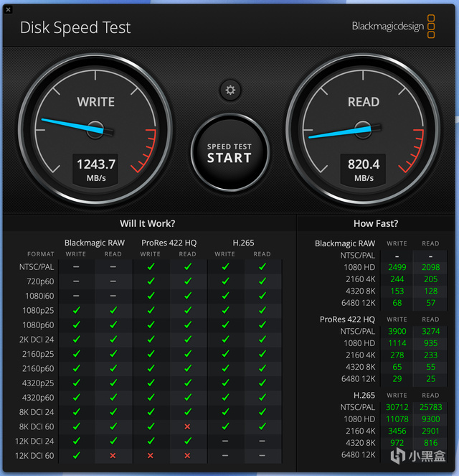Click the 4320p60 format row label
Screen dimensions: 459x476
tap(38, 397)
